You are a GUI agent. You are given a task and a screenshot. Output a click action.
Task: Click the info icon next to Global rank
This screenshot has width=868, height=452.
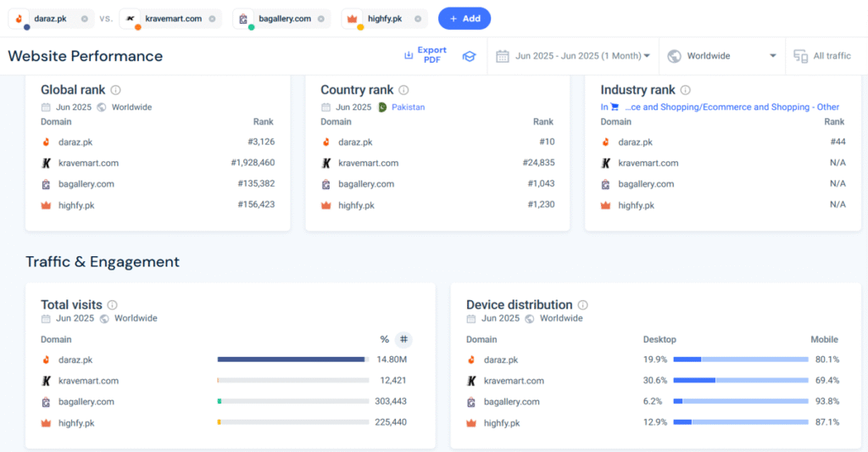click(x=115, y=90)
